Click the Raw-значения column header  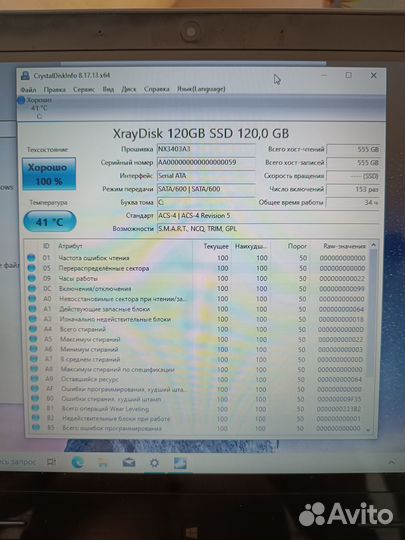point(344,246)
